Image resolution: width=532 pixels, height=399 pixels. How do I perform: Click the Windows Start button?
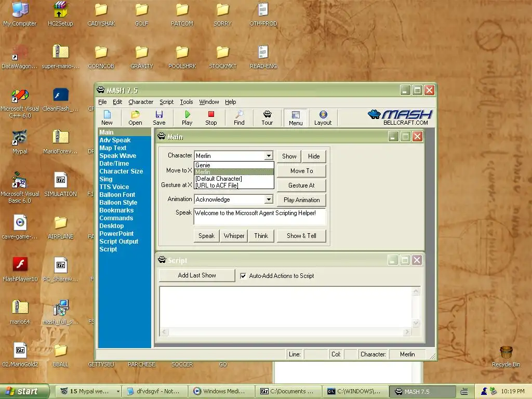(x=24, y=392)
